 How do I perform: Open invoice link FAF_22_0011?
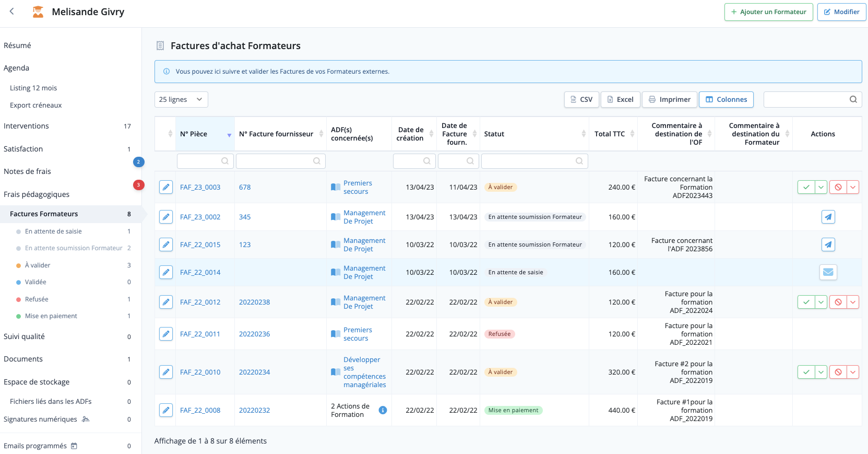(200, 334)
